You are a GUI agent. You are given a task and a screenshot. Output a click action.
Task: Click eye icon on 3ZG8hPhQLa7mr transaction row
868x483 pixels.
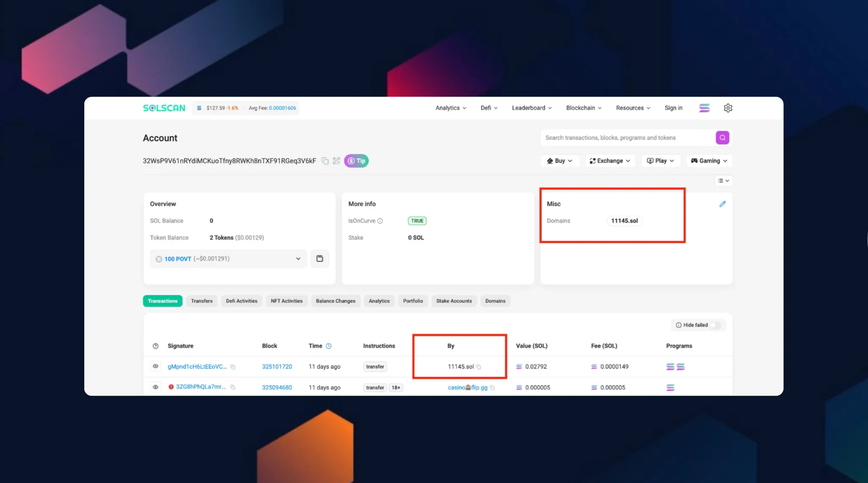click(x=156, y=387)
